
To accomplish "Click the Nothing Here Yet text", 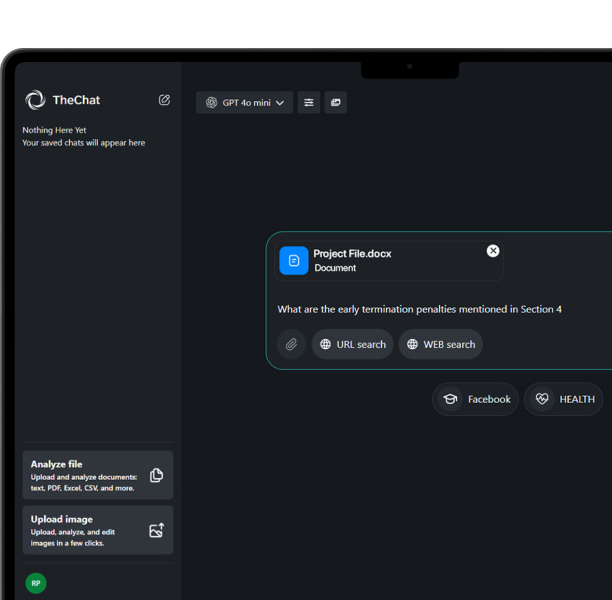I will pos(54,130).
